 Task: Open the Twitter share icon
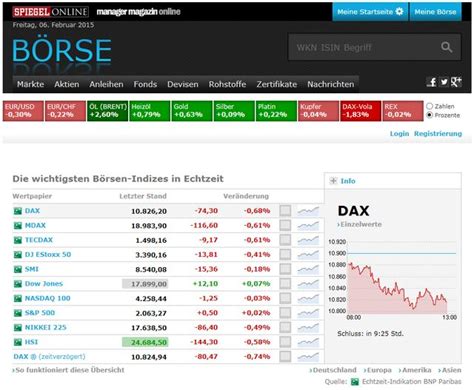point(444,82)
